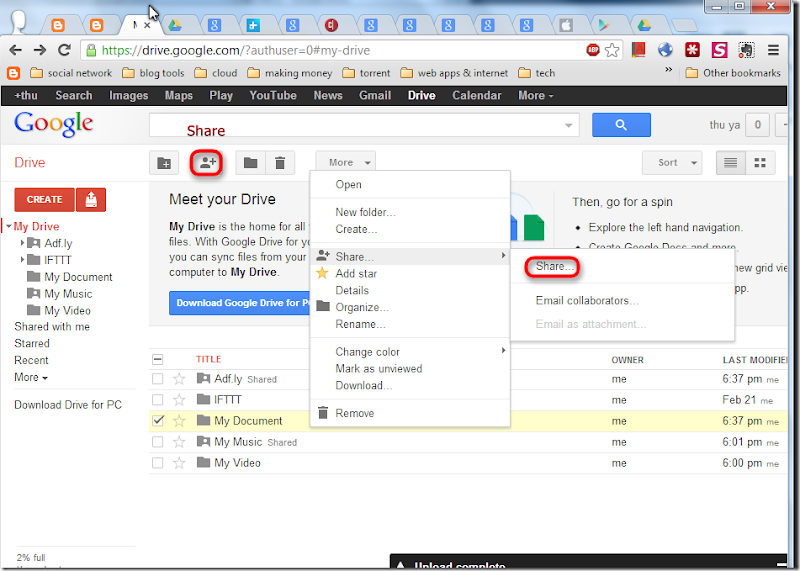Click the browser Back arrow

(x=16, y=50)
